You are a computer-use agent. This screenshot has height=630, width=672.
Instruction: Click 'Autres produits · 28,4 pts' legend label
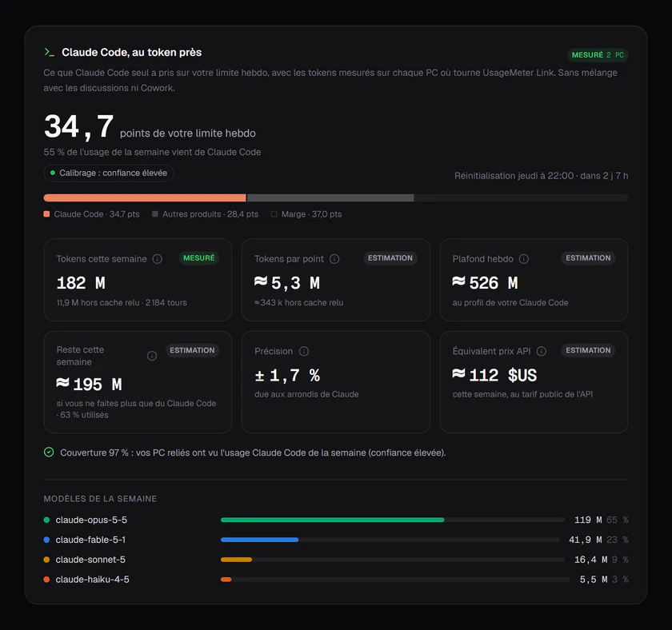pos(210,214)
